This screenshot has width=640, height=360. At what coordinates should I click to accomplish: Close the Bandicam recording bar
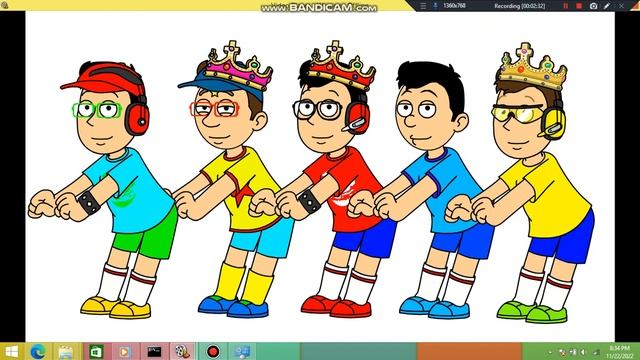[621, 6]
